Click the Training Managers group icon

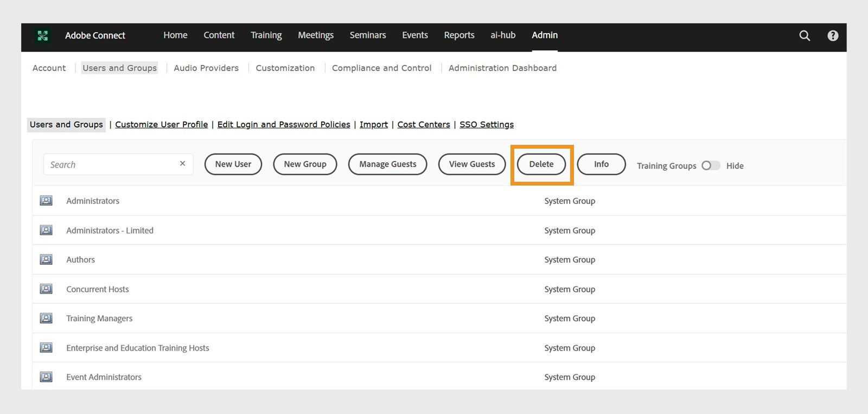point(46,318)
